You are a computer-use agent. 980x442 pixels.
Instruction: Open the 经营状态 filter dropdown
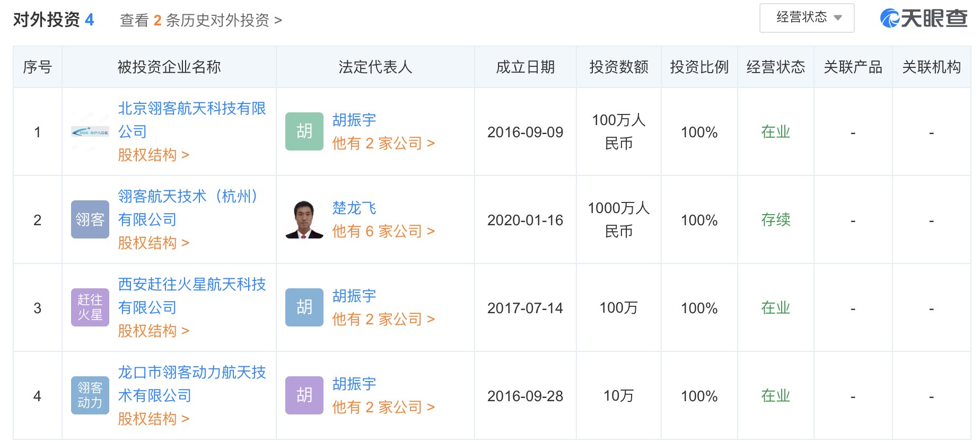pos(807,18)
